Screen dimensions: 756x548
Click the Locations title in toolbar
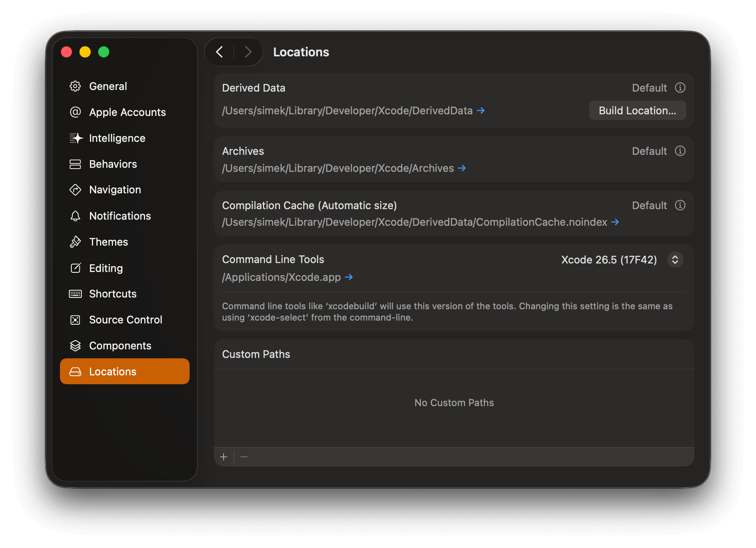[x=301, y=52]
